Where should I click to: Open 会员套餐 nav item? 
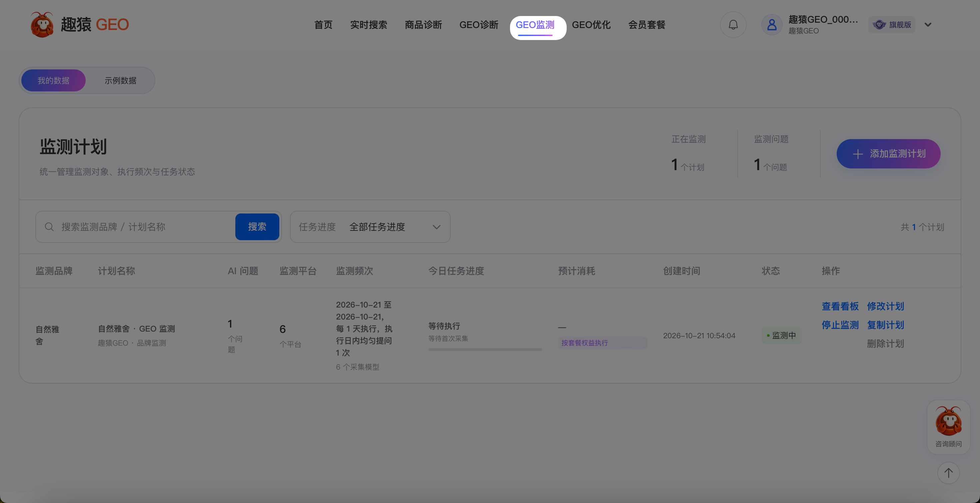click(647, 25)
